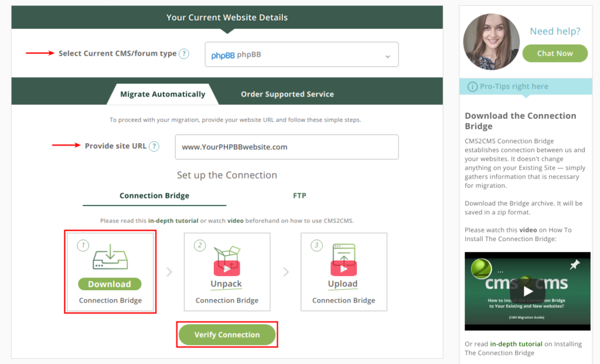The height and width of the screenshot is (364, 600).
Task: Open the CMS/forum type dropdown
Action: point(302,54)
